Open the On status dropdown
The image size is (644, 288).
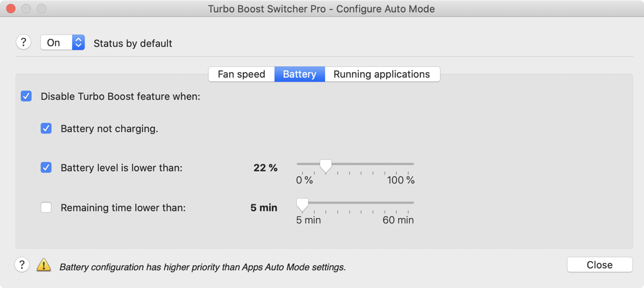[62, 43]
